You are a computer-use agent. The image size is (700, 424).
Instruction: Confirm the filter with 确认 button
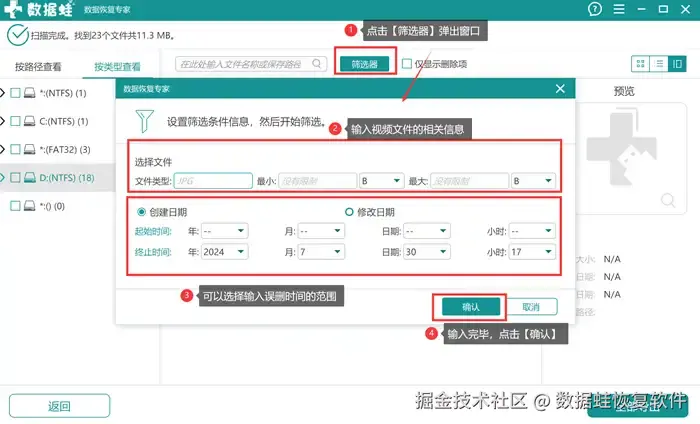pyautogui.click(x=471, y=307)
